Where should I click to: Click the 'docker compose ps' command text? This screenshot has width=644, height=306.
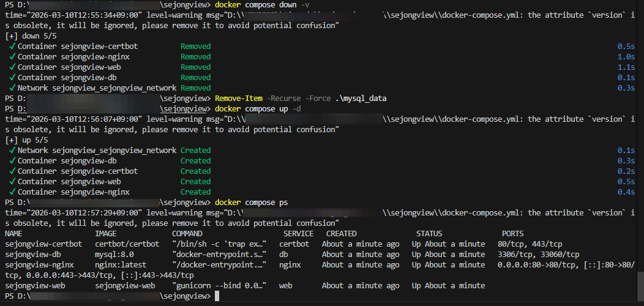click(x=252, y=203)
